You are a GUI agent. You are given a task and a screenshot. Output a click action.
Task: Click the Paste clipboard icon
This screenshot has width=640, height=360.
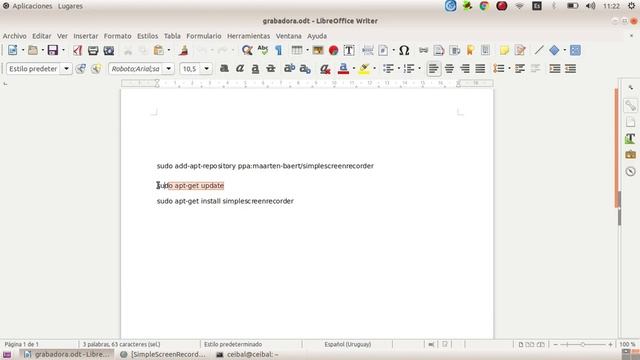click(158, 50)
